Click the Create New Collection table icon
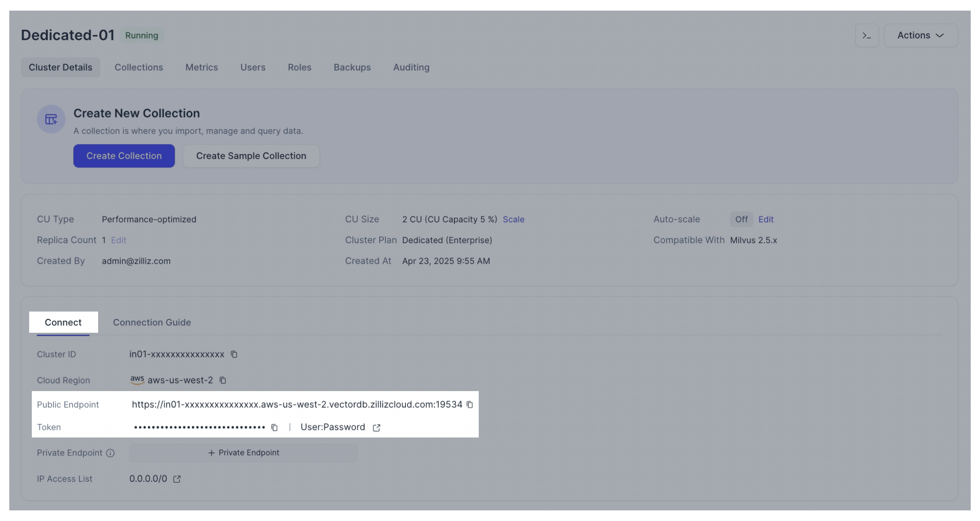 tap(51, 119)
